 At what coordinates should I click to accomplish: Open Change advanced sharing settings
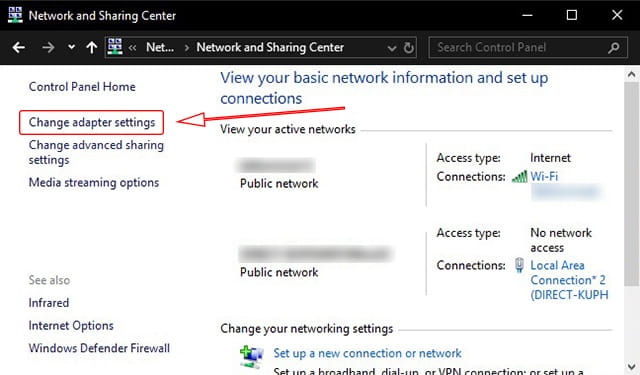[96, 152]
